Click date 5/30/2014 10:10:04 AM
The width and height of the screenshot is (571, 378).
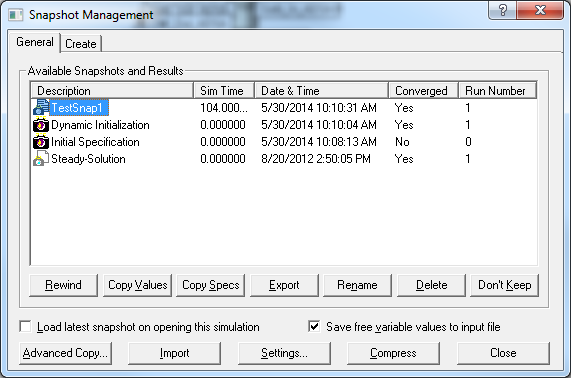click(x=319, y=125)
